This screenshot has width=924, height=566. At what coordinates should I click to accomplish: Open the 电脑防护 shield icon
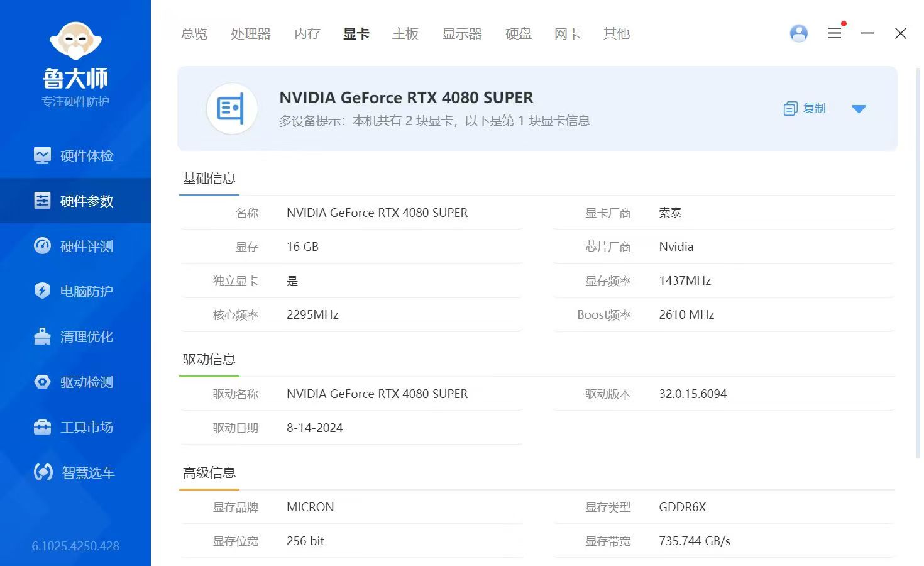click(42, 291)
